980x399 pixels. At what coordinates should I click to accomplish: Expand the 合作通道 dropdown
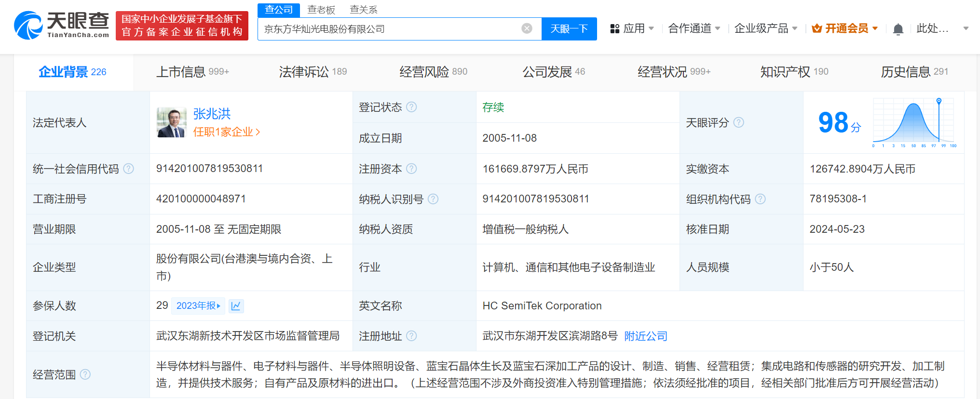coord(694,29)
